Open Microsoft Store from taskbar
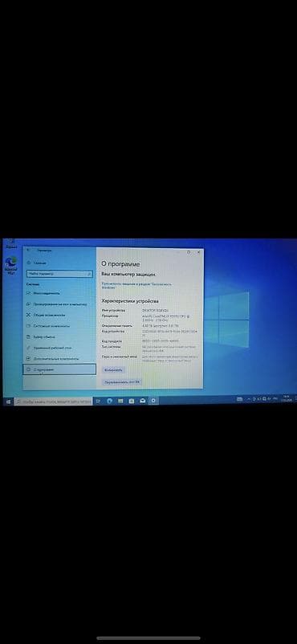The height and width of the screenshot is (644, 297). [132, 401]
